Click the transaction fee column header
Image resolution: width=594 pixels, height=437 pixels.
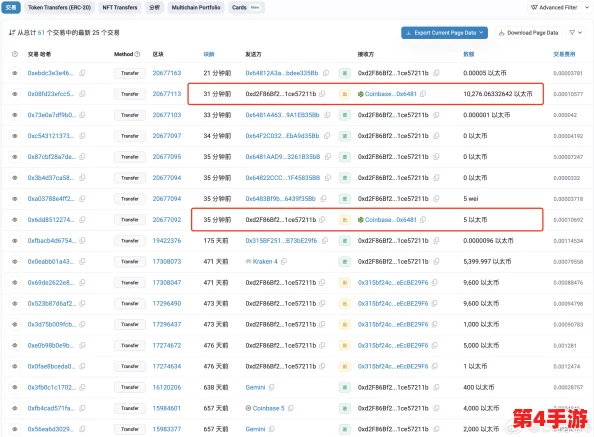[564, 54]
